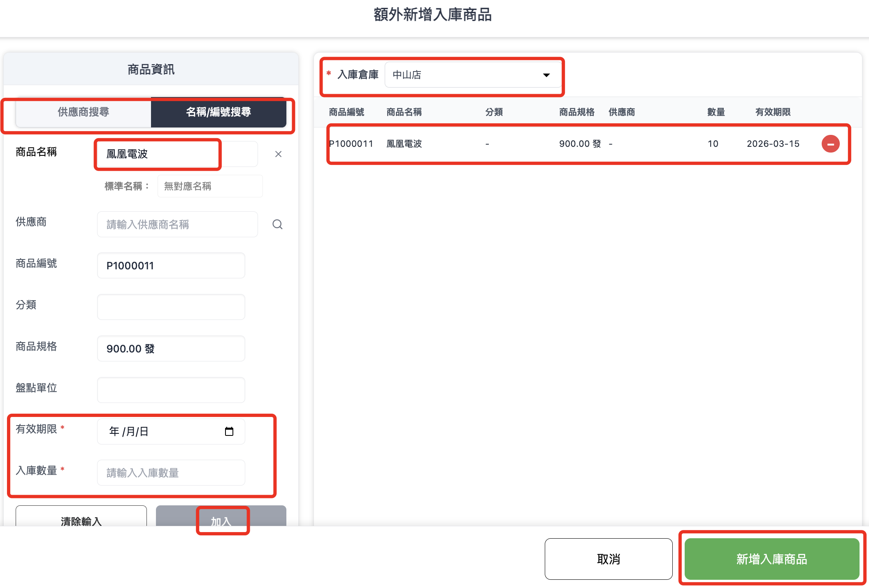Click the 新增入庫商品 green button
The height and width of the screenshot is (588, 869).
pos(771,559)
